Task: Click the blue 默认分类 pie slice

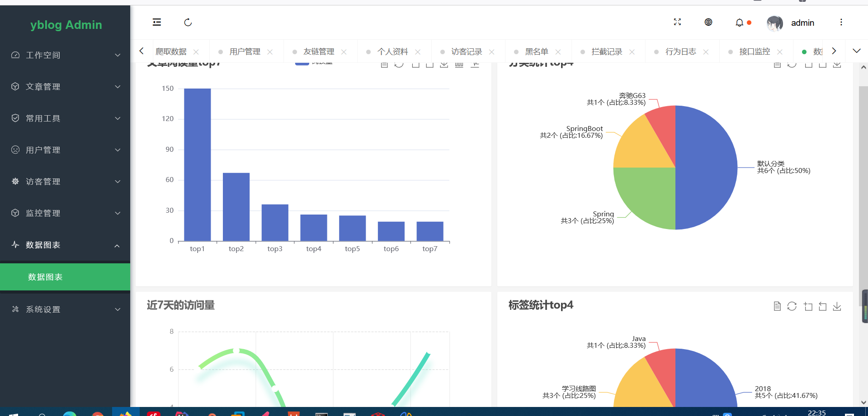Action: pyautogui.click(x=706, y=168)
